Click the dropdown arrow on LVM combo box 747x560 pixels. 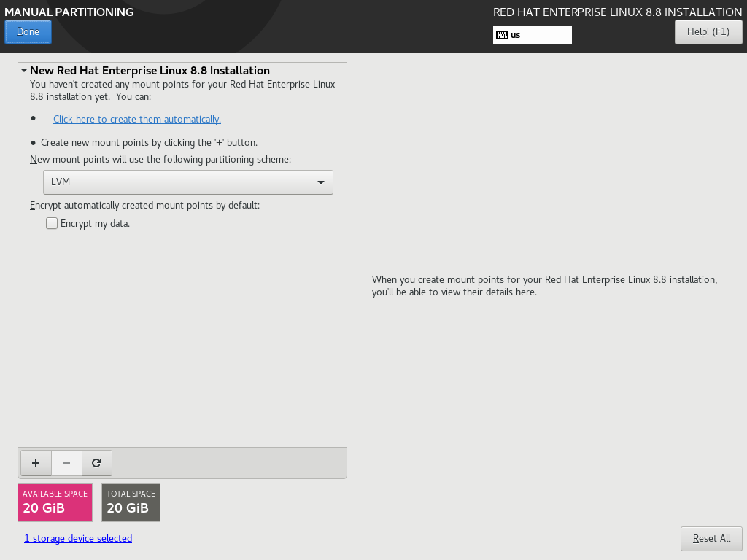click(321, 182)
